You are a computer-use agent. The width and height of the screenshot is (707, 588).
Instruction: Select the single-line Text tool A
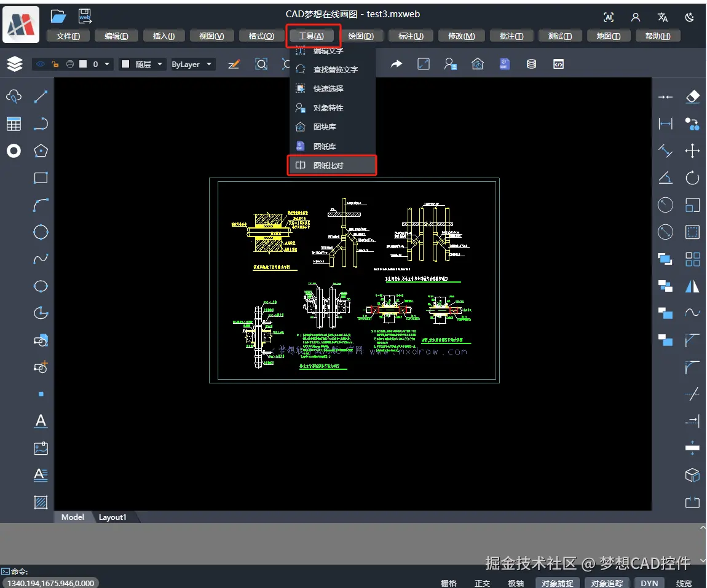[41, 421]
